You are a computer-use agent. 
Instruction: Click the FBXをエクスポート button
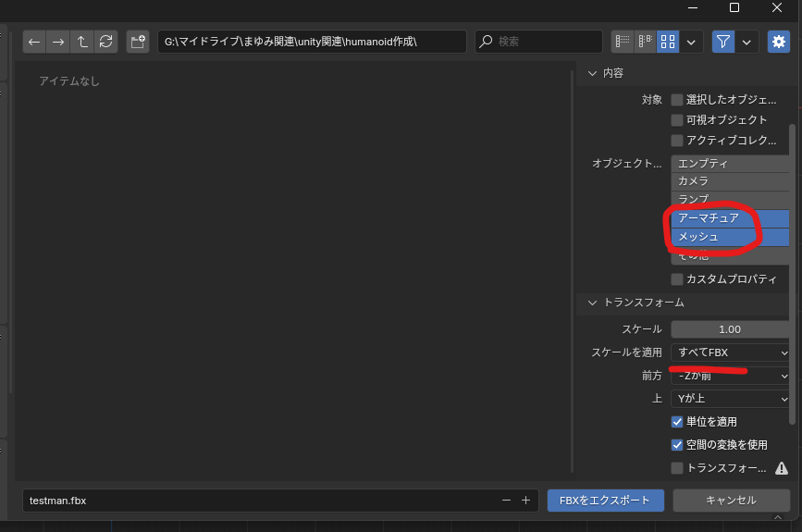pos(605,501)
